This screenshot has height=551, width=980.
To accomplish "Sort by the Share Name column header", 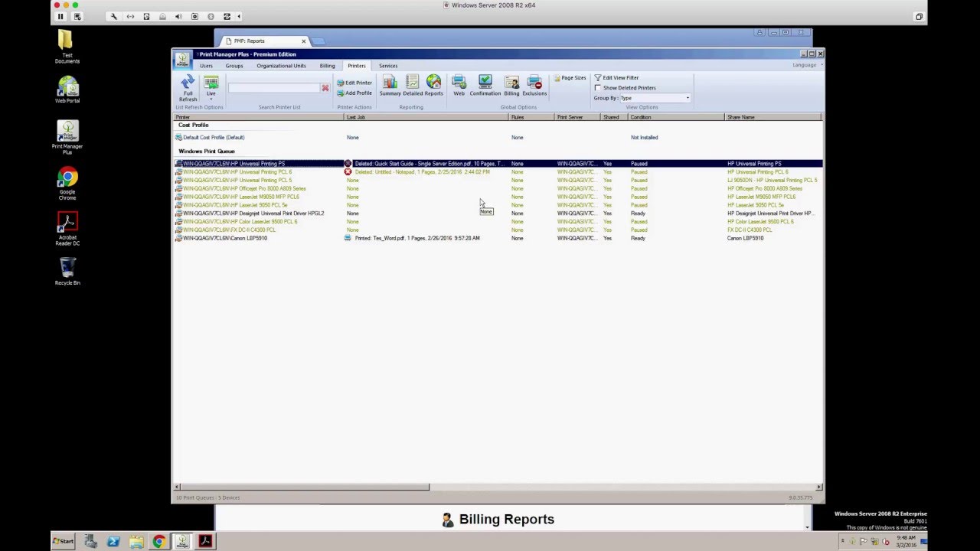I will click(x=773, y=117).
